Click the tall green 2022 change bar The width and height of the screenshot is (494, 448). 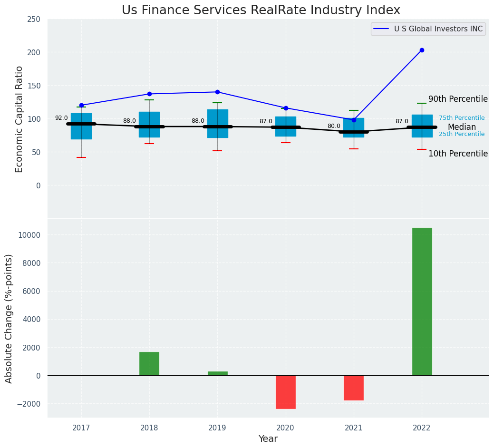tap(422, 302)
